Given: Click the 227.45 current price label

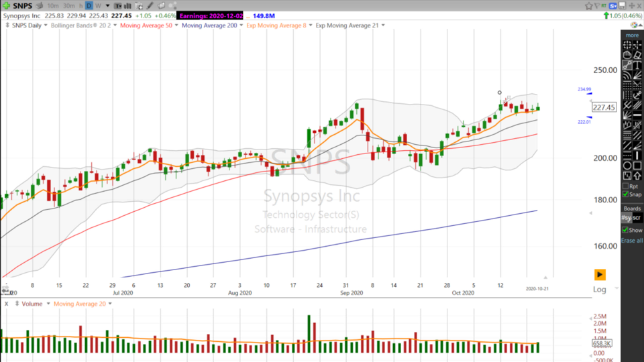Looking at the screenshot, I should [604, 107].
